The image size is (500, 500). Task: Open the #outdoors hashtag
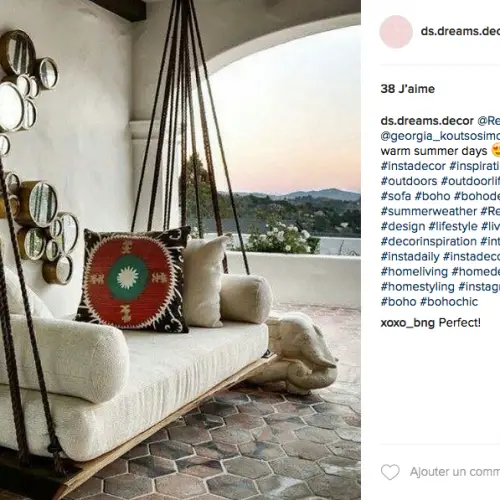pyautogui.click(x=409, y=181)
